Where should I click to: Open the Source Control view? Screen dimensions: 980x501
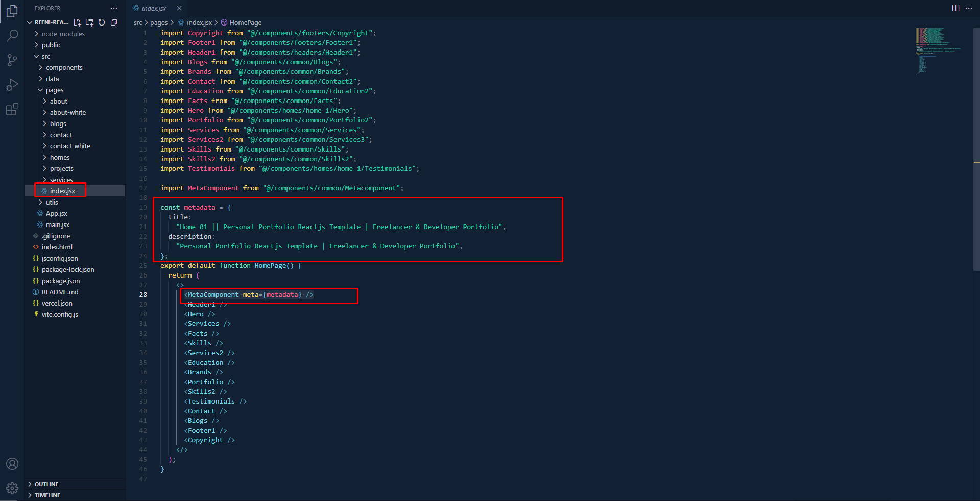(12, 60)
